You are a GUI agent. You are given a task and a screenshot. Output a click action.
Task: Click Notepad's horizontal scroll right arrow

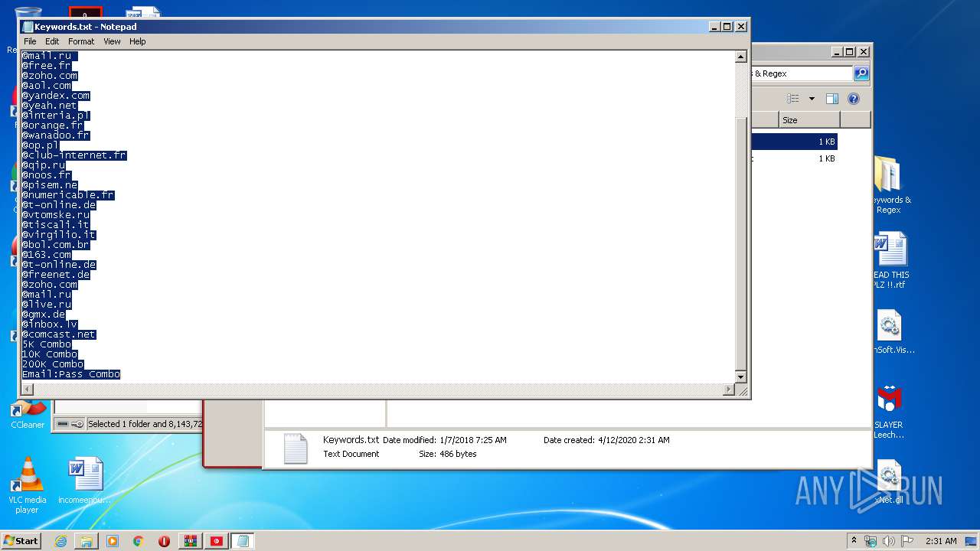(728, 390)
